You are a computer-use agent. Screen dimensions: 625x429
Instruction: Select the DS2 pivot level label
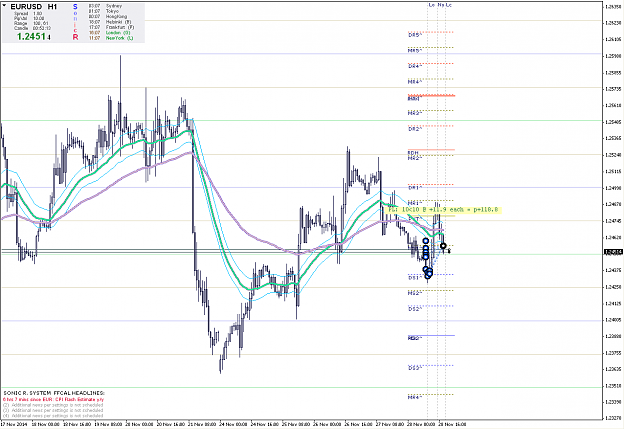[x=415, y=309]
